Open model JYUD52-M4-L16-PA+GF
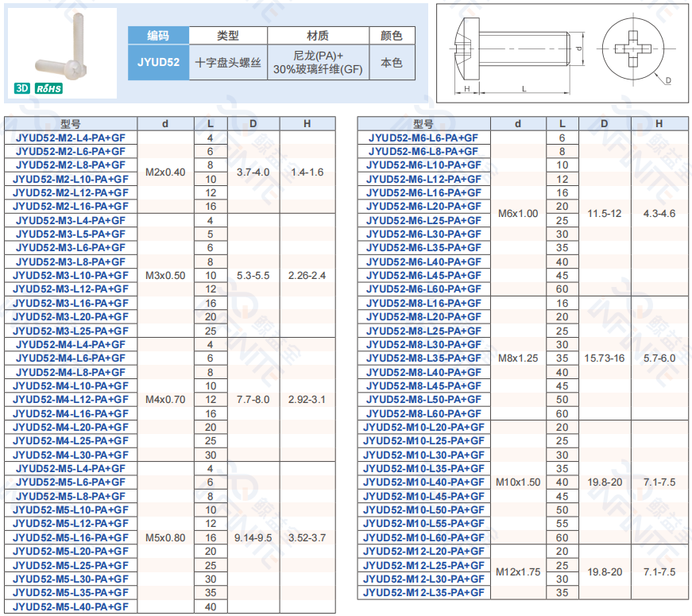692x616 pixels. pos(71,414)
